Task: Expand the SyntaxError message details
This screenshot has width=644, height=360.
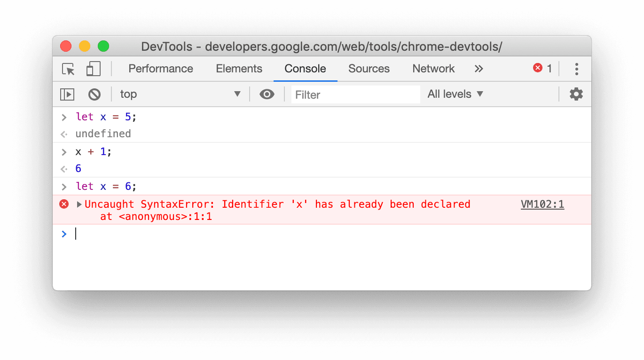Action: (79, 204)
